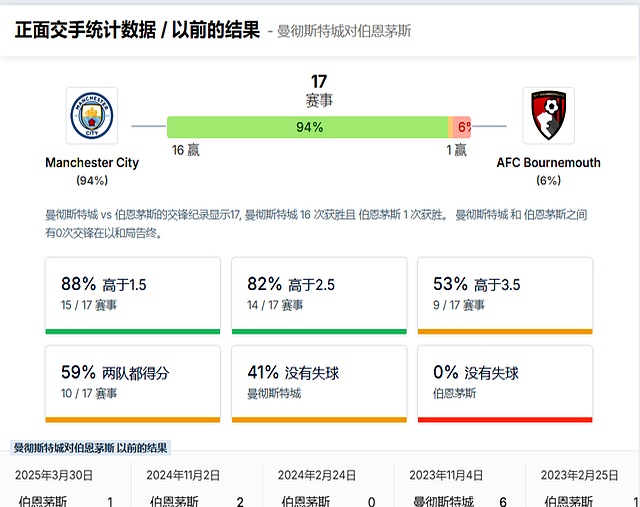Screen dimensions: 640x507
Task: Open the 2025年3月30日 match result
Action: (66, 485)
